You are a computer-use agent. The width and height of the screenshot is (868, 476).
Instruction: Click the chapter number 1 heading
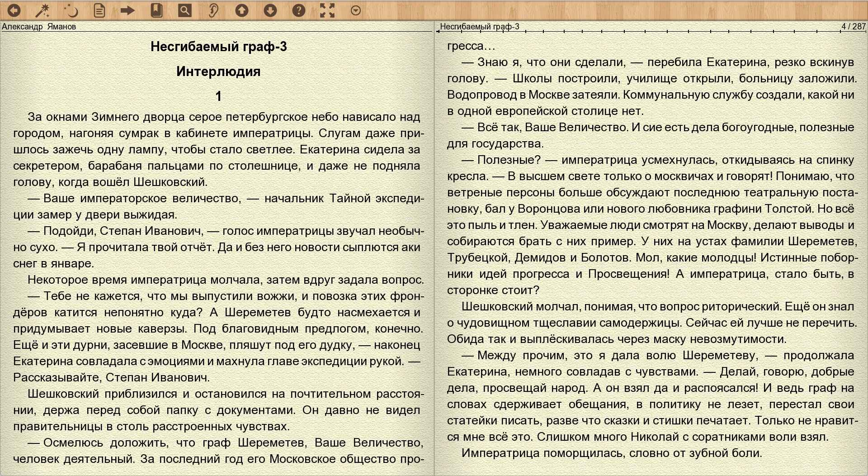[x=218, y=96]
